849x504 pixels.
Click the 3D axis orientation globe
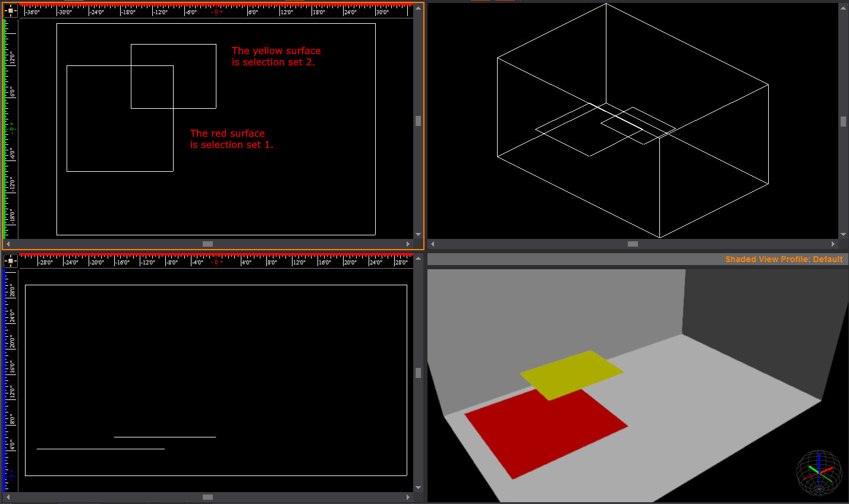tap(819, 472)
